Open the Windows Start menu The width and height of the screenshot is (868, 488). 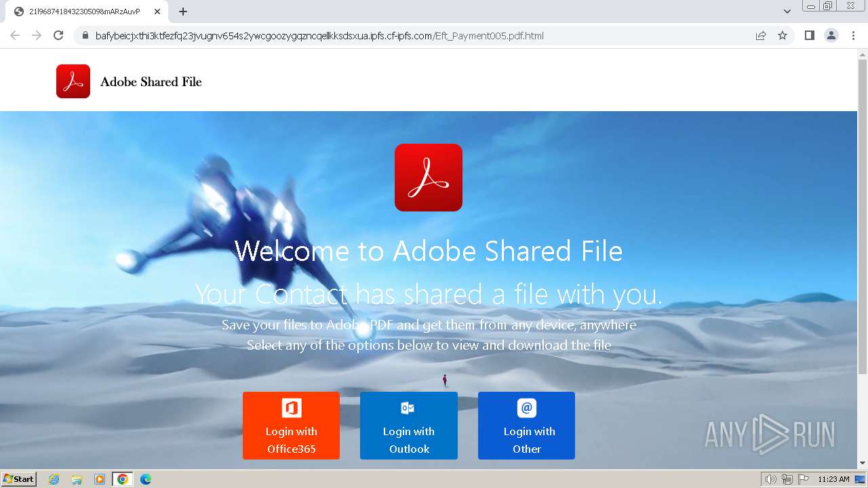[x=18, y=479]
